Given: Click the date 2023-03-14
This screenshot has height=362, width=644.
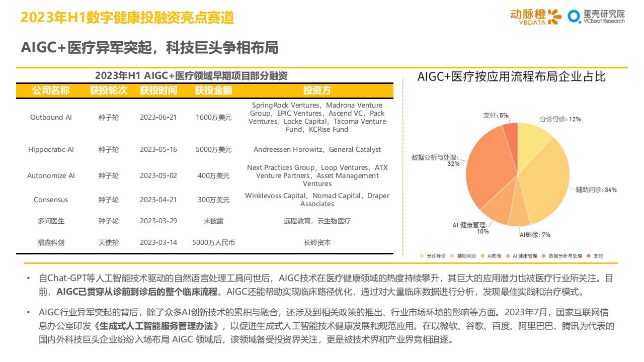Looking at the screenshot, I should tap(158, 242).
